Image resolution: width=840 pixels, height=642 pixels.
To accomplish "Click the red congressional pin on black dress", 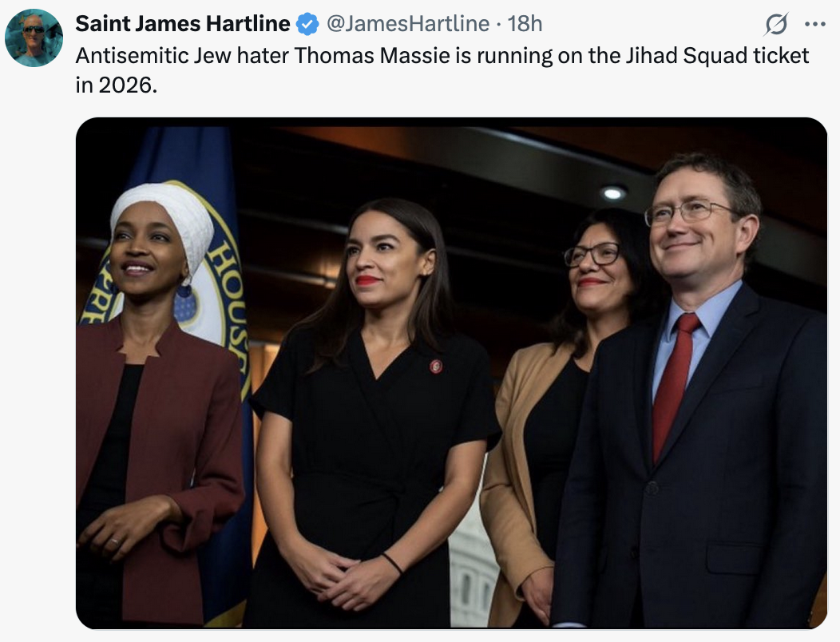I will click(x=436, y=367).
